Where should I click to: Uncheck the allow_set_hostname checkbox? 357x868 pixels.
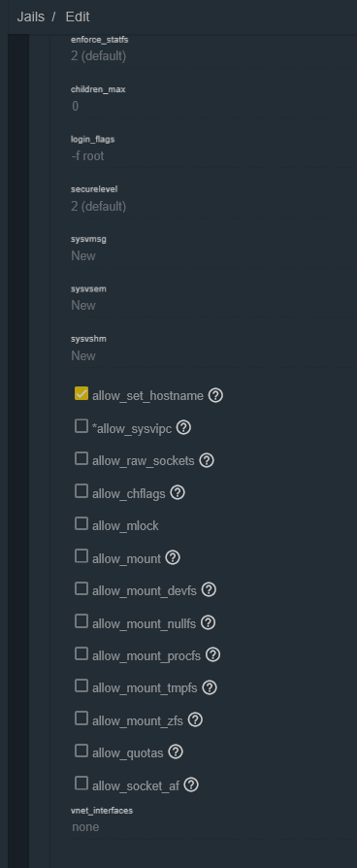point(81,393)
